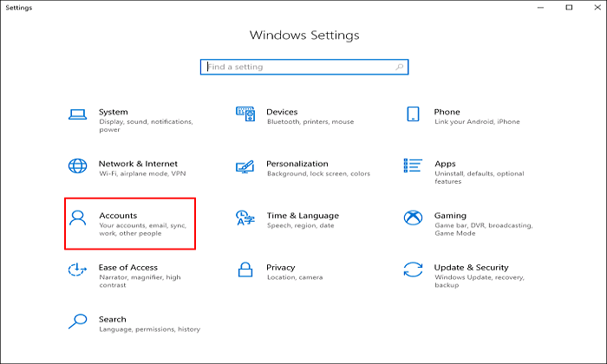Choose the Personalization title
Image resolution: width=607 pixels, height=364 pixels.
point(297,164)
